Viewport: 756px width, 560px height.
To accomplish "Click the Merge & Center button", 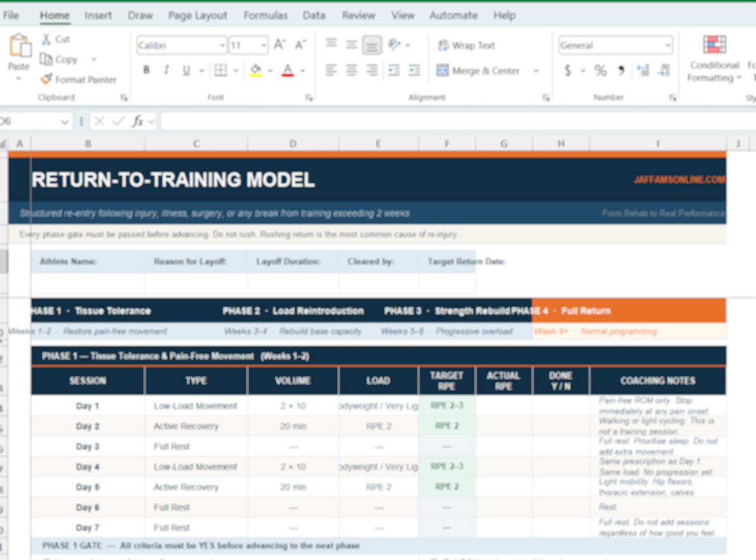I will point(478,71).
